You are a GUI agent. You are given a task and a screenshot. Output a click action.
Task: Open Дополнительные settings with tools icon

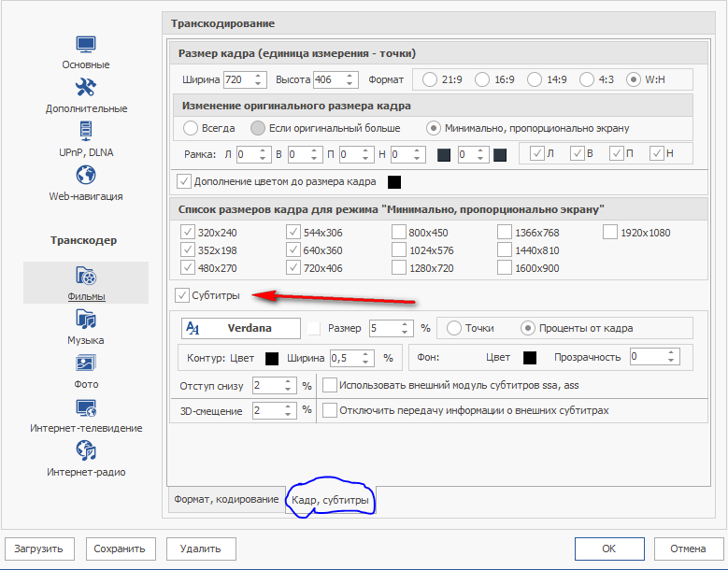tap(86, 96)
